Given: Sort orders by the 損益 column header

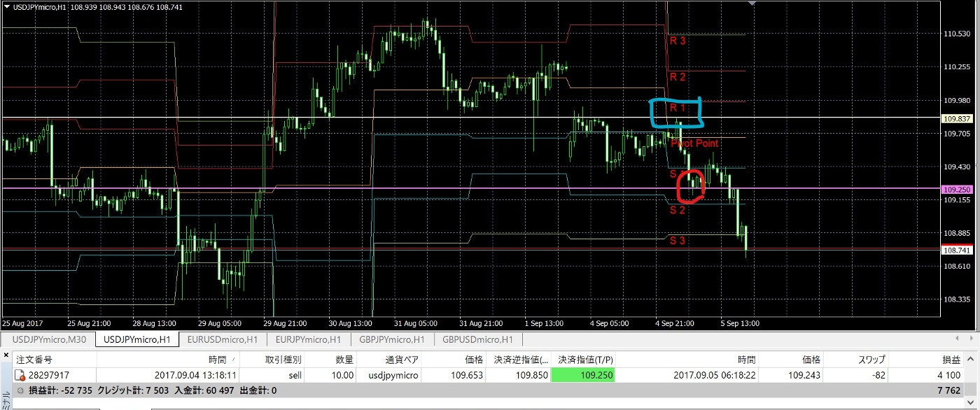Looking at the screenshot, I should coord(951,360).
